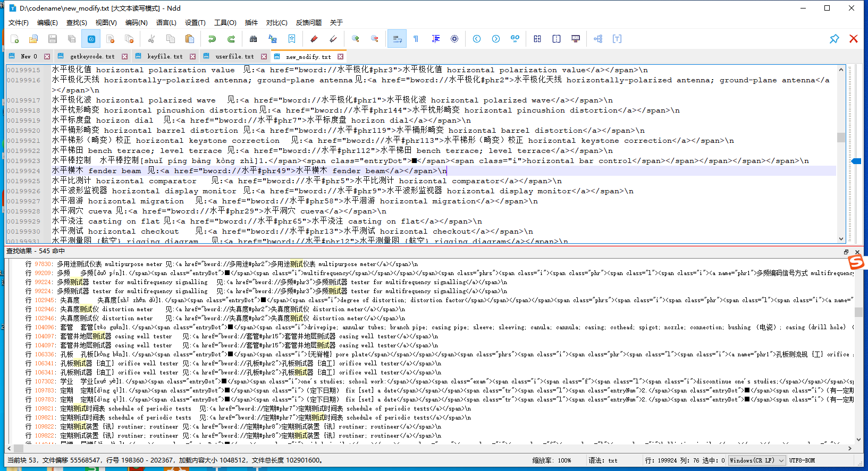This screenshot has width=868, height=471.
Task: Go to previous position arrow icon
Action: [x=477, y=39]
